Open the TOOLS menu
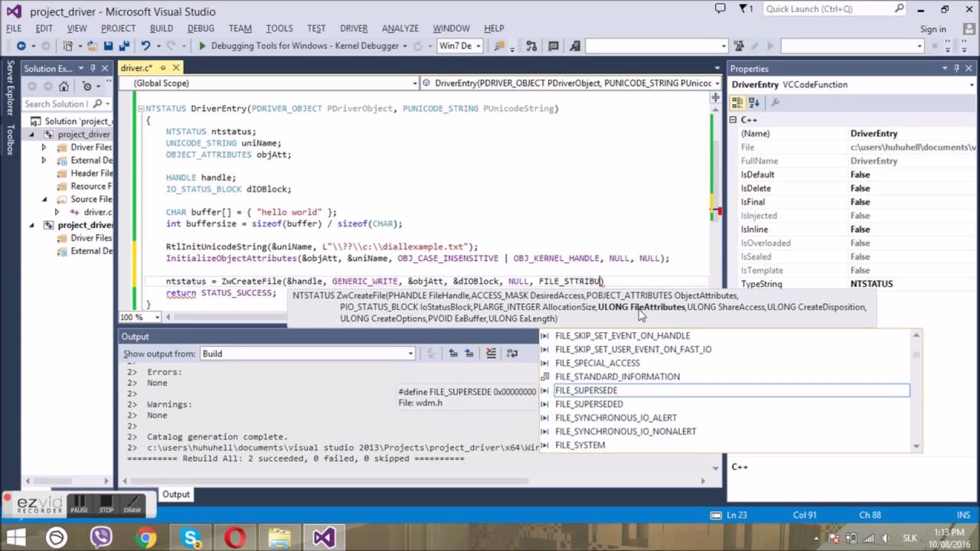 click(x=279, y=28)
